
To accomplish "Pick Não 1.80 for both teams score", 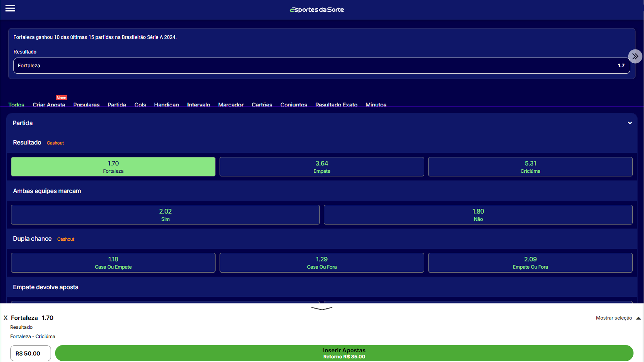I will pyautogui.click(x=478, y=215).
